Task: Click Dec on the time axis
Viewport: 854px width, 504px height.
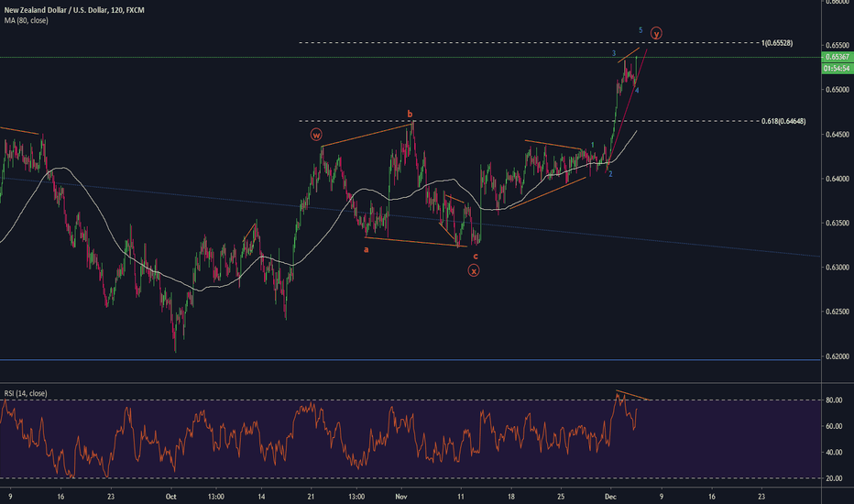Action: (609, 494)
